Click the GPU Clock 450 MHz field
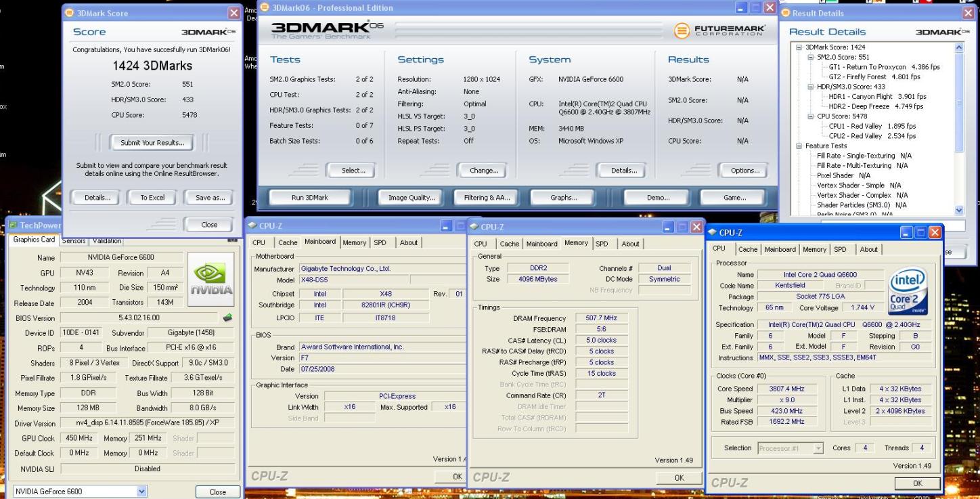The width and height of the screenshot is (980, 499). 80,438
